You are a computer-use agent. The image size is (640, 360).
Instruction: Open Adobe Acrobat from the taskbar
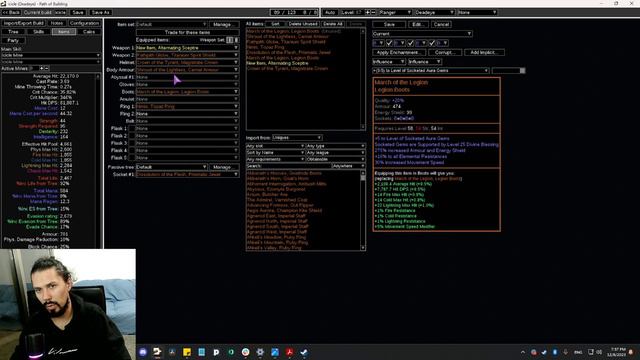(289, 352)
